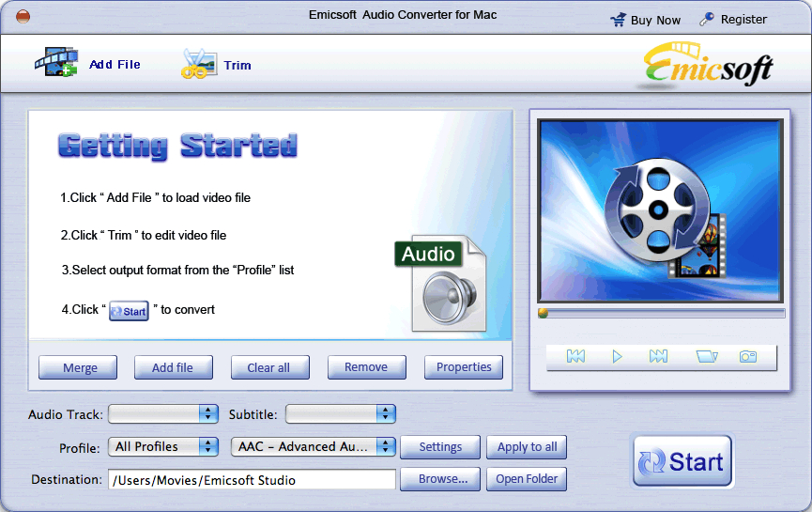The image size is (812, 512).
Task: Click Browse... to choose destination
Action: 440,479
